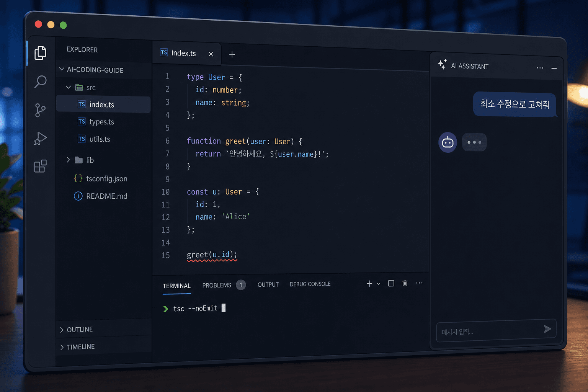Image resolution: width=588 pixels, height=392 pixels.
Task: Click the AI Assistant sparkle icon
Action: pyautogui.click(x=442, y=64)
